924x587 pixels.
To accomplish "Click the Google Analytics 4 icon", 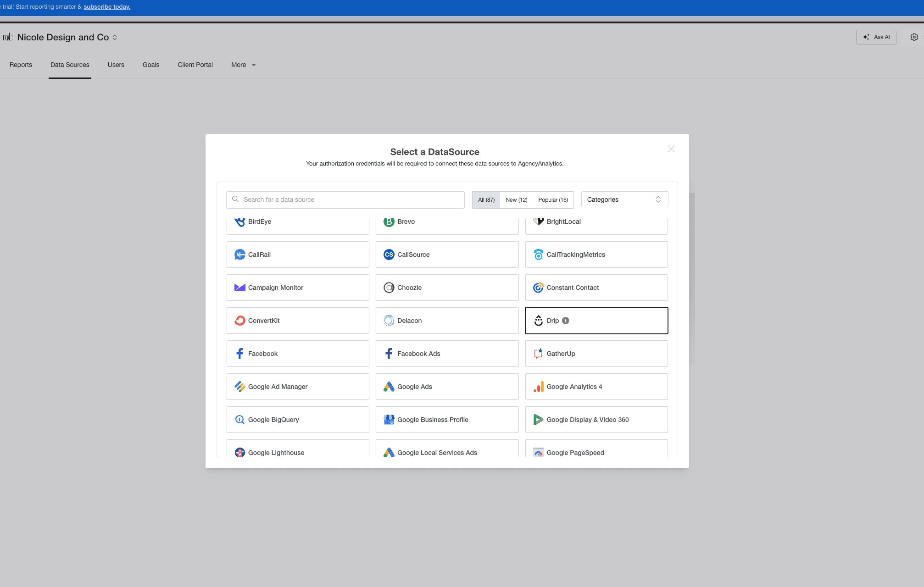I will pyautogui.click(x=538, y=387).
